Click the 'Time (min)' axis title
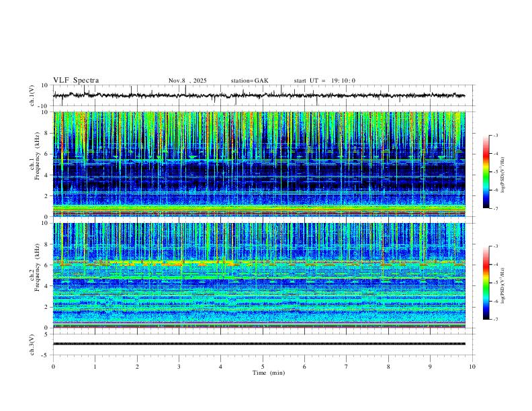 269,373
